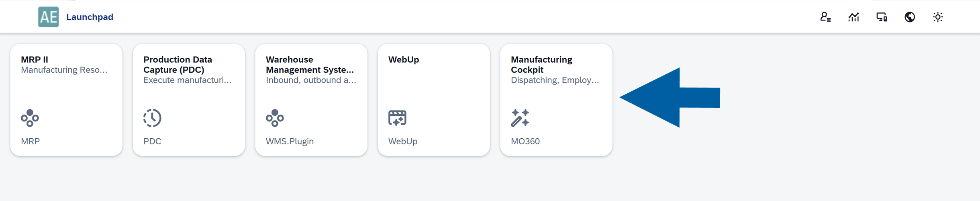
Task: Click the devices icon in the header
Action: 882,17
